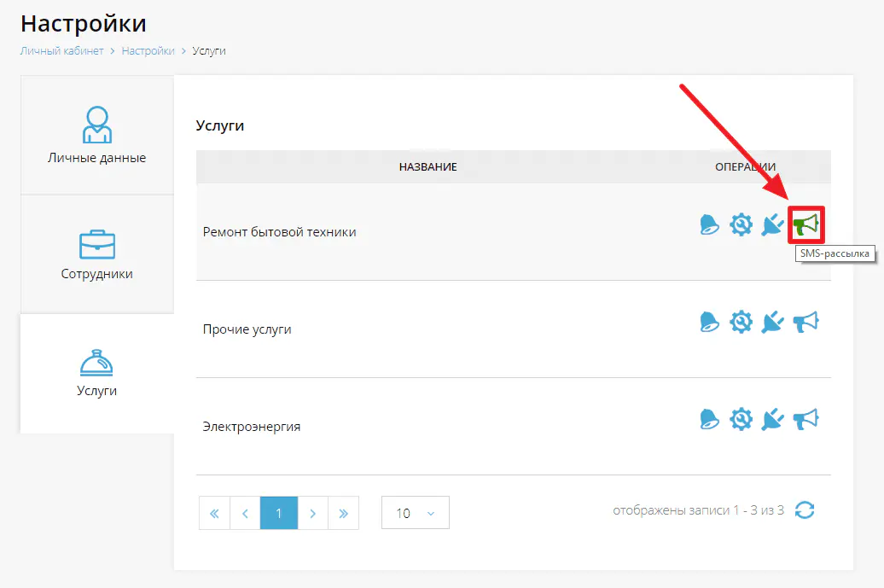Go to next page in pagination
884x588 pixels.
(313, 513)
